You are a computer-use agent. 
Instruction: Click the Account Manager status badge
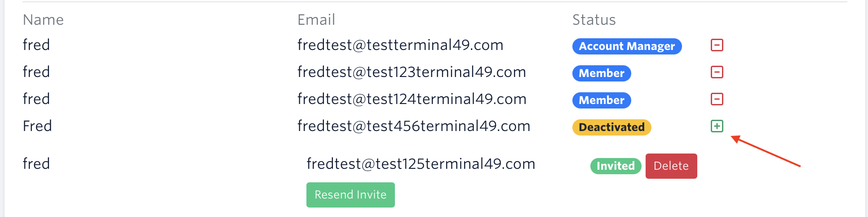626,46
